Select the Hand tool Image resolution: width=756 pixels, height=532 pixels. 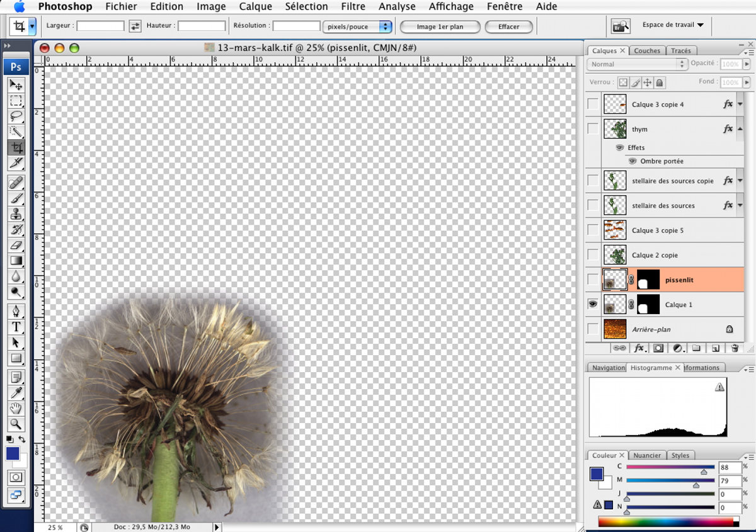tap(16, 408)
